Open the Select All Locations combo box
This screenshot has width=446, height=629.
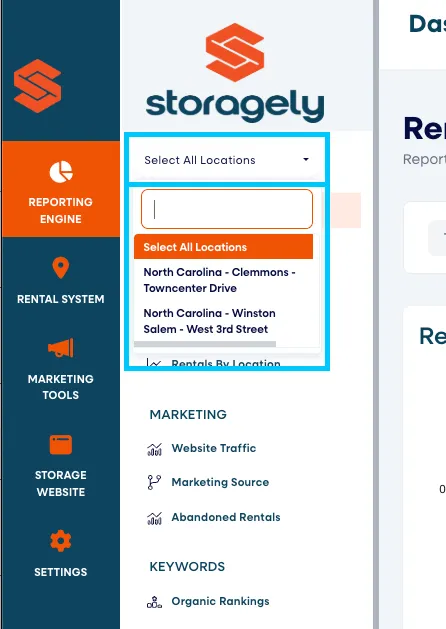227,160
